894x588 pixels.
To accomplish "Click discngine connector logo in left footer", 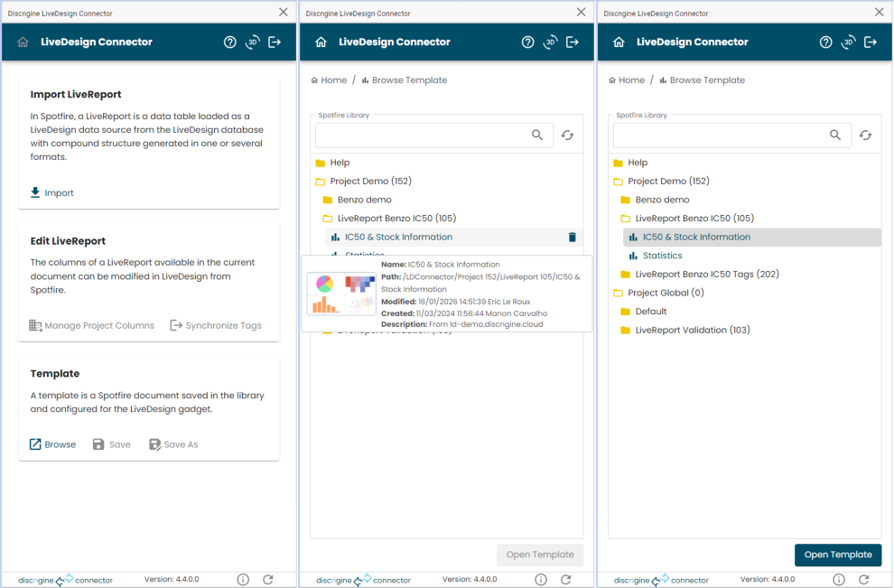I will 65,580.
